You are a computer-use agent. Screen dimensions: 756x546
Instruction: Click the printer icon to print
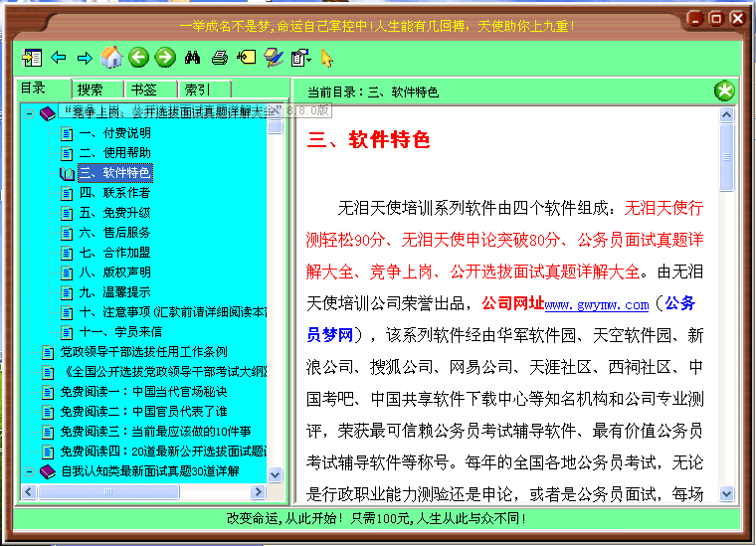[220, 58]
